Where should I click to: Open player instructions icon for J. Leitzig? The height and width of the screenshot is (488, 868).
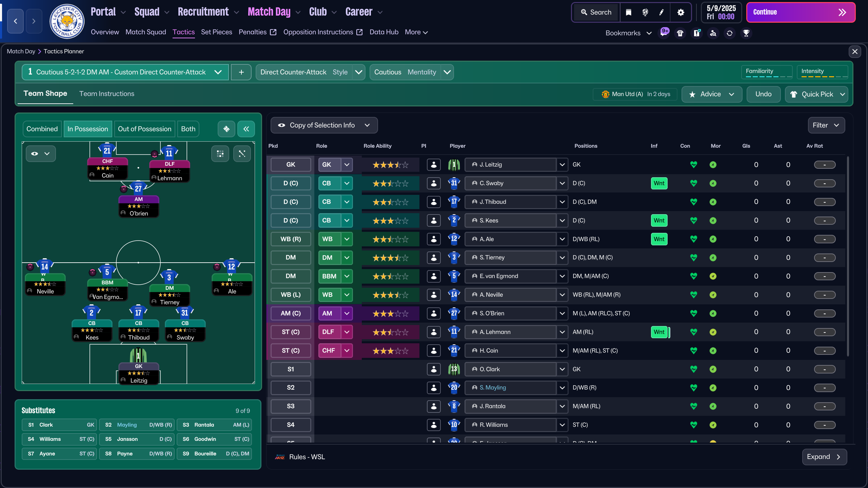coord(433,165)
